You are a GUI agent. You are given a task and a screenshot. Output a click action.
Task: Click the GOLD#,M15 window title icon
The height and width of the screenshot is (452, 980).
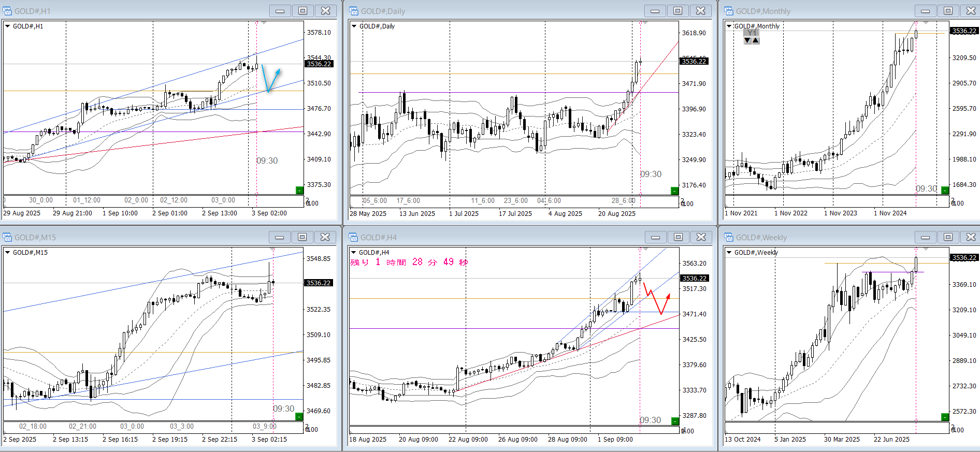[x=7, y=237]
